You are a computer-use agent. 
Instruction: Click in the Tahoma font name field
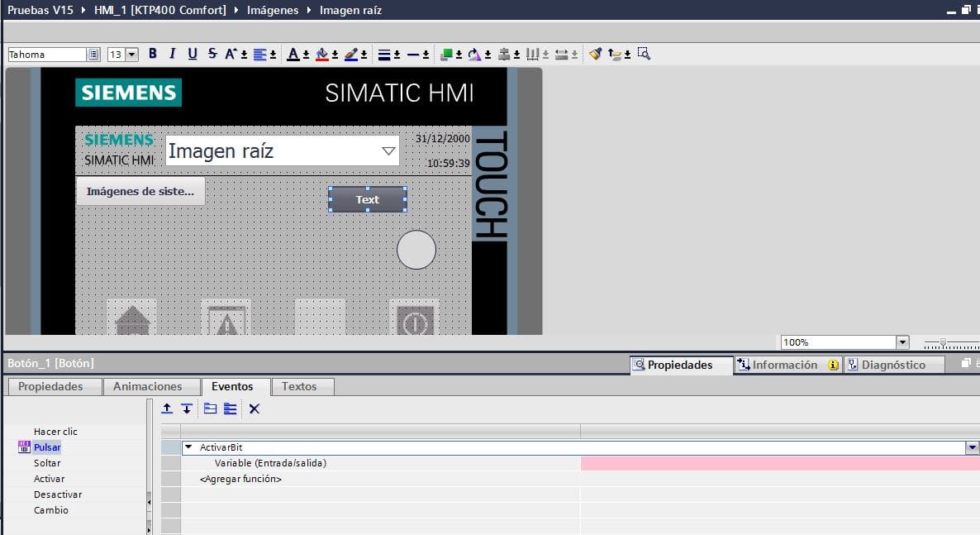coord(47,55)
